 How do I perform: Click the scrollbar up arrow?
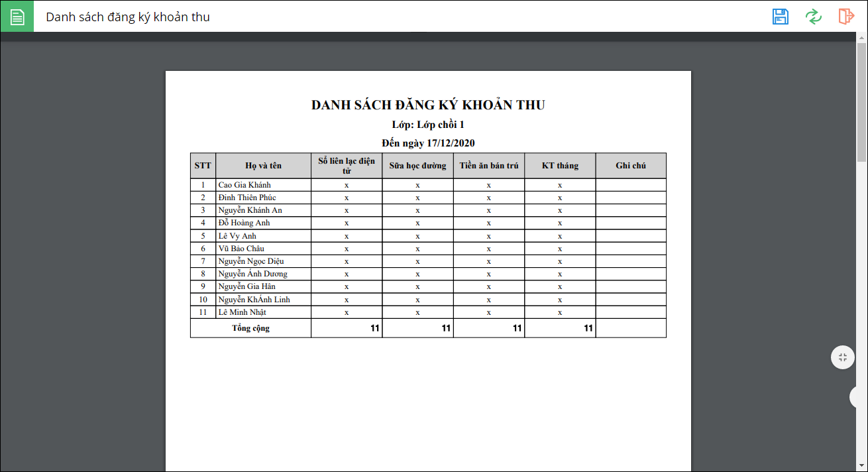point(861,38)
